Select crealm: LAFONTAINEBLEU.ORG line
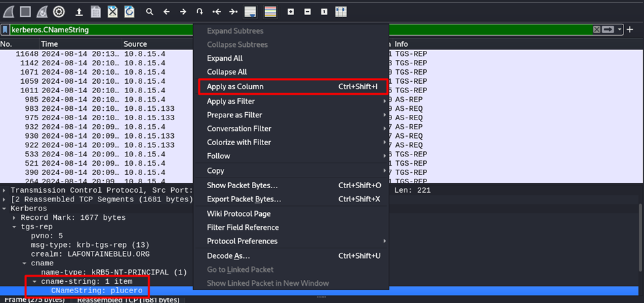The height and width of the screenshot is (303, 644). 91,254
